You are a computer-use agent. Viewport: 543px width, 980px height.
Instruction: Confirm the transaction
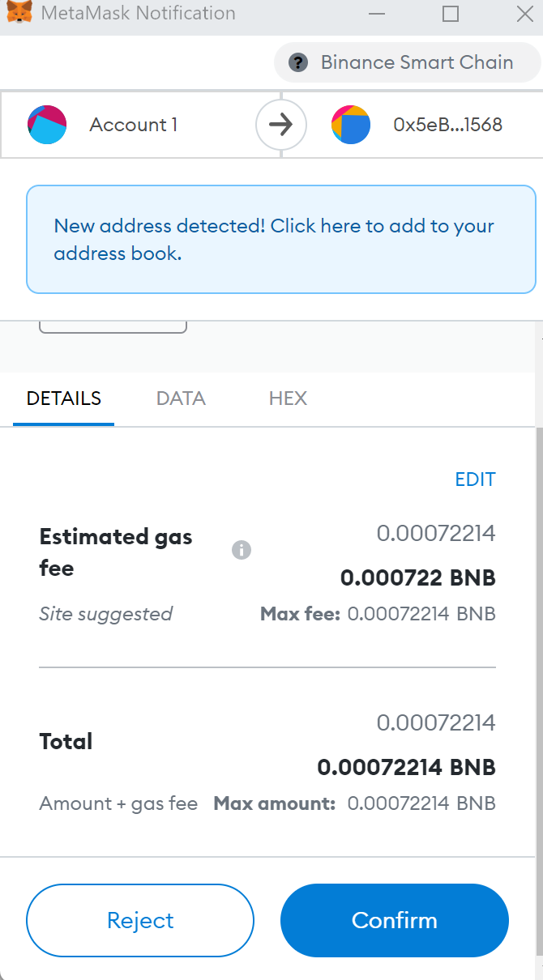(395, 921)
